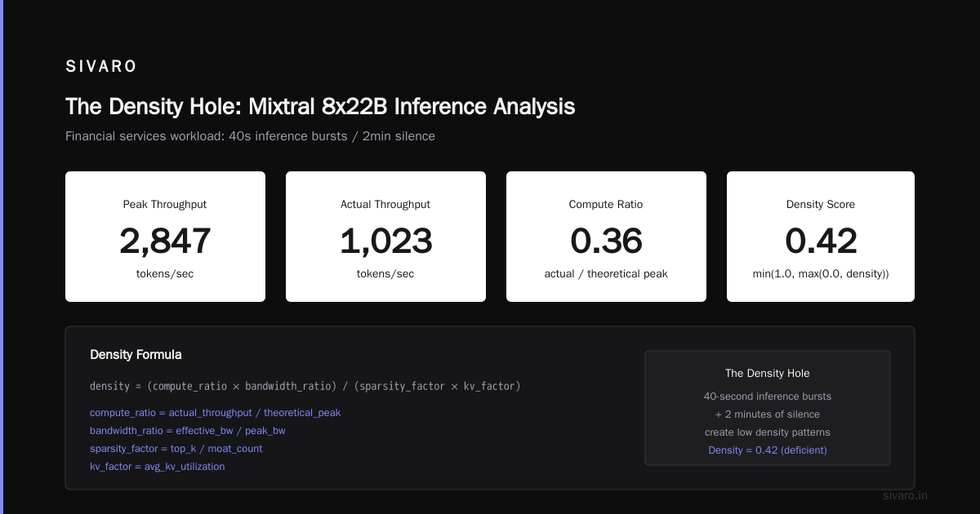Click the compute_ratio definition line
This screenshot has height=514, width=980.
215,413
